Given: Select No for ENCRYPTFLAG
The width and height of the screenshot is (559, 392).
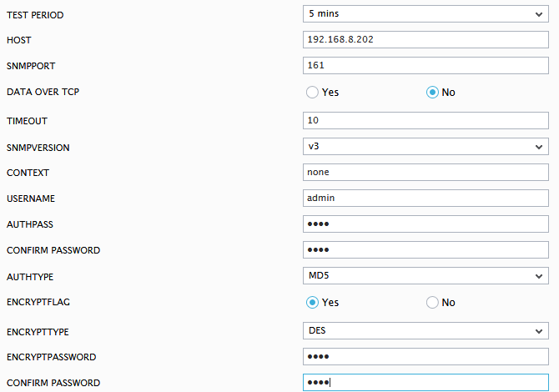Looking at the screenshot, I should (x=432, y=303).
